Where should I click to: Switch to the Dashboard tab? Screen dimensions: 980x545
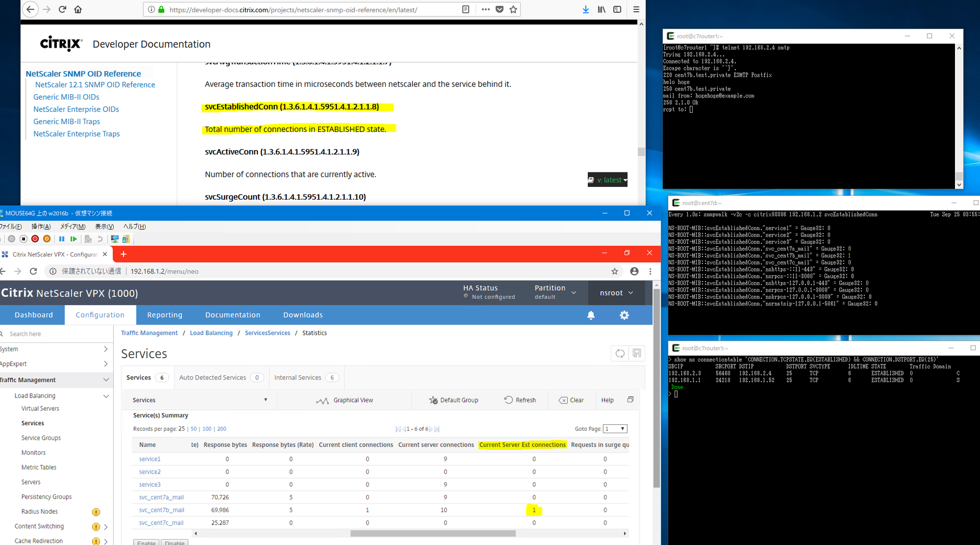[x=34, y=315]
